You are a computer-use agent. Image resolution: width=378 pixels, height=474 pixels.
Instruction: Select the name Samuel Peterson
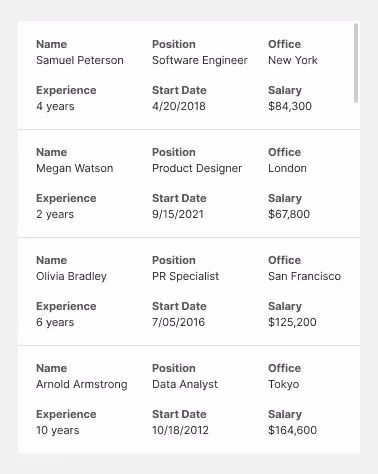[80, 60]
